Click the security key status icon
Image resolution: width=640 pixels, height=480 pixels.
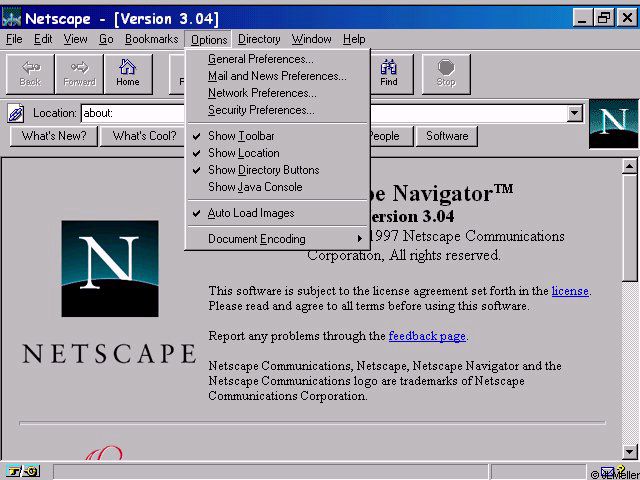point(23,471)
